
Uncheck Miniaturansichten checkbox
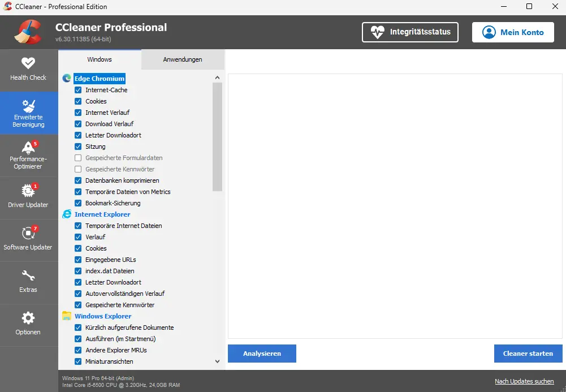pos(78,361)
